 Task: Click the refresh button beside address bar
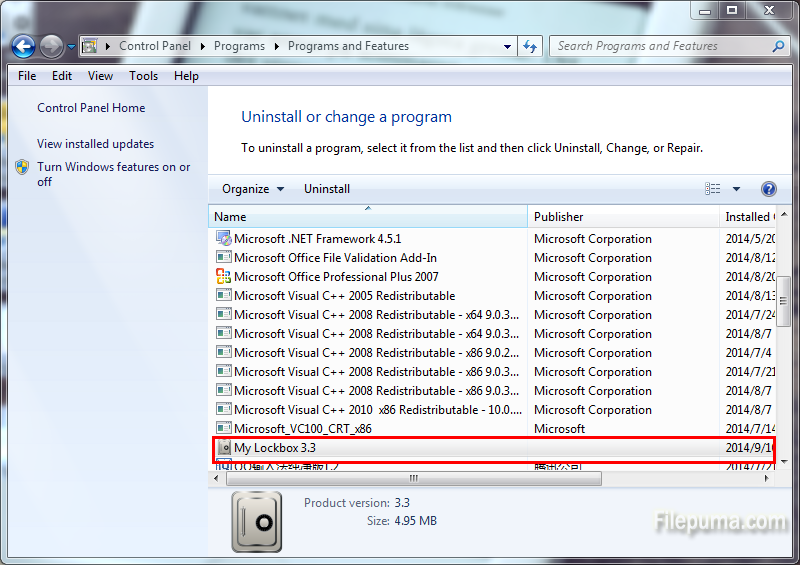531,46
